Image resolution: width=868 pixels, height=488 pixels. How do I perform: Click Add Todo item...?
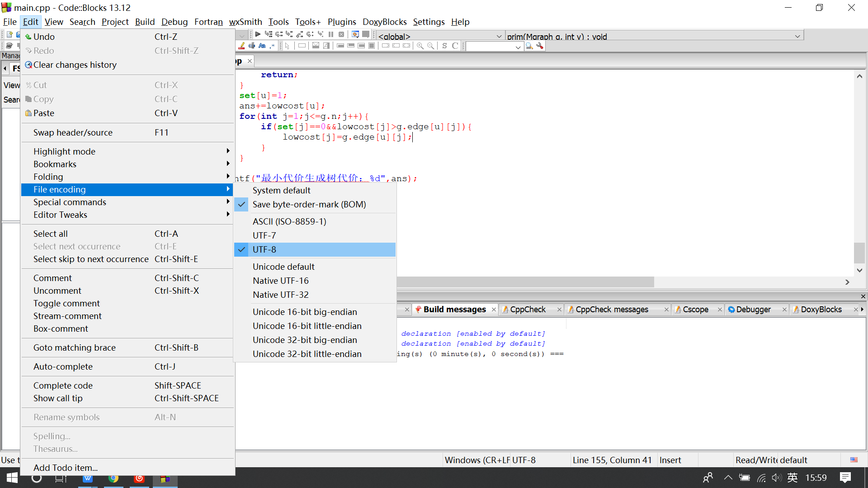(127, 468)
